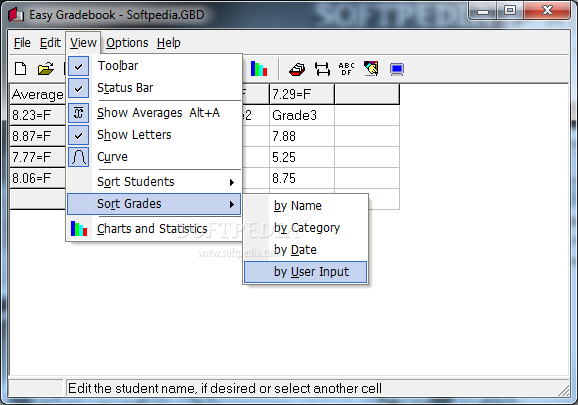Select the 8.87=F average cell
The image size is (578, 405).
tap(38, 136)
